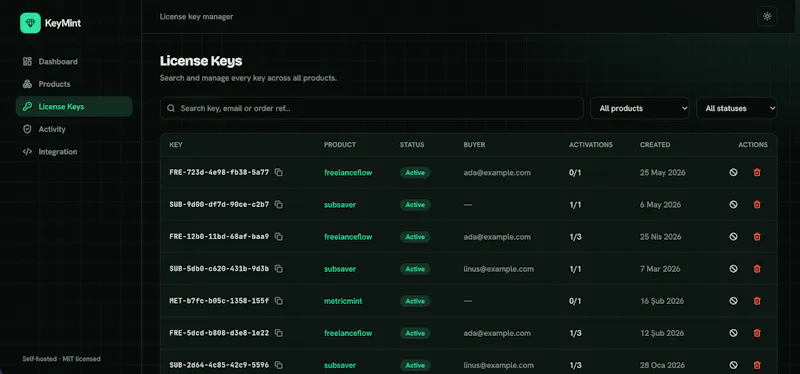This screenshot has width=800, height=374.
Task: Revoke key SUB-5db0-c620-431b-9d3b
Action: 733,269
